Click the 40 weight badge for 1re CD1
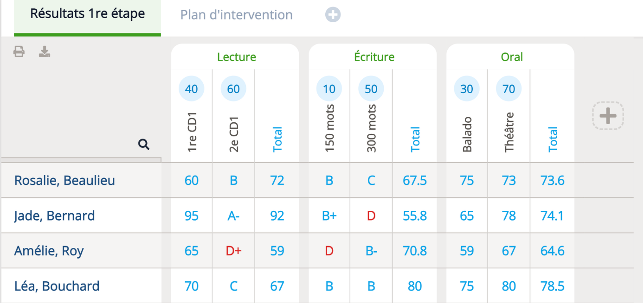 (191, 89)
